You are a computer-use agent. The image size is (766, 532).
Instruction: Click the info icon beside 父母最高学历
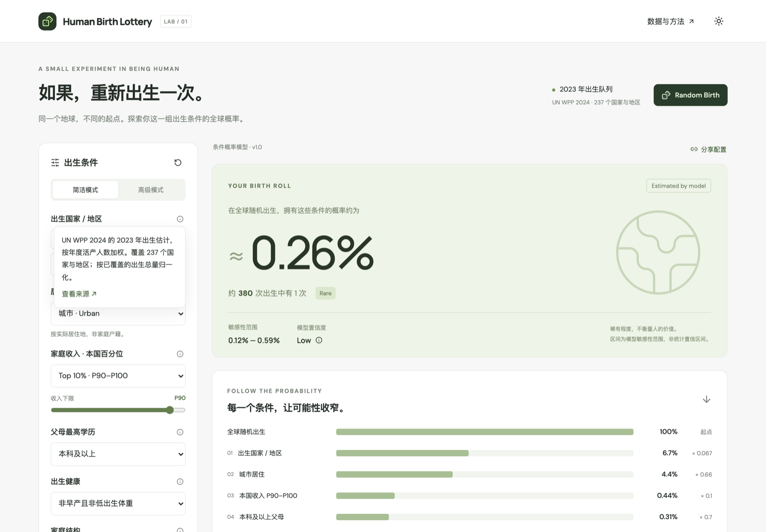coord(180,432)
